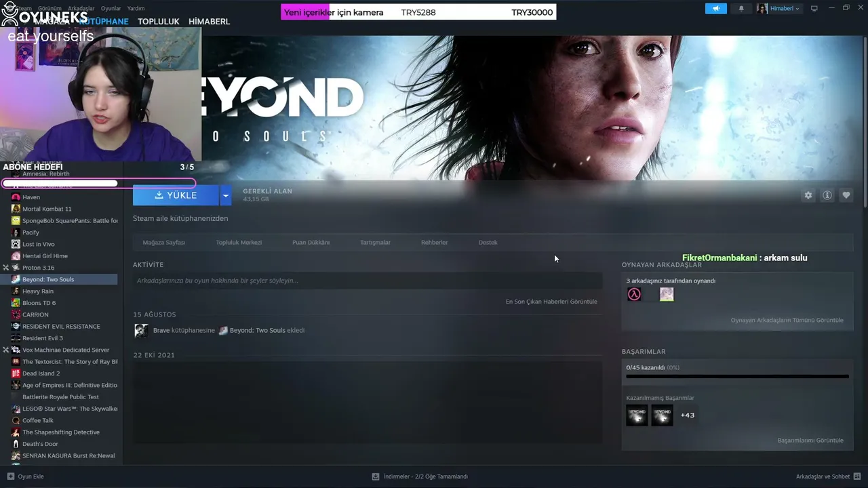This screenshot has height=488, width=868.
Task: Select Death's Door game icon
Action: (16, 444)
